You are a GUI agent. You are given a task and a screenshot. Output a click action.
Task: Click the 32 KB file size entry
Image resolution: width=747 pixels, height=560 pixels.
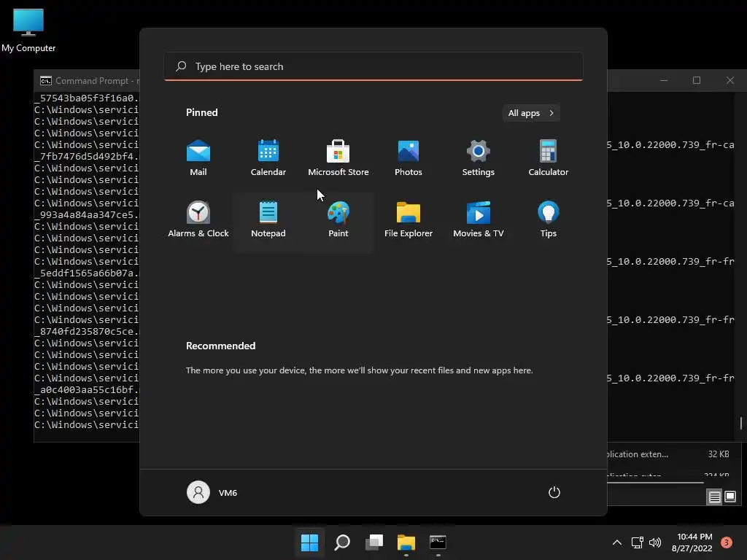pos(719,454)
